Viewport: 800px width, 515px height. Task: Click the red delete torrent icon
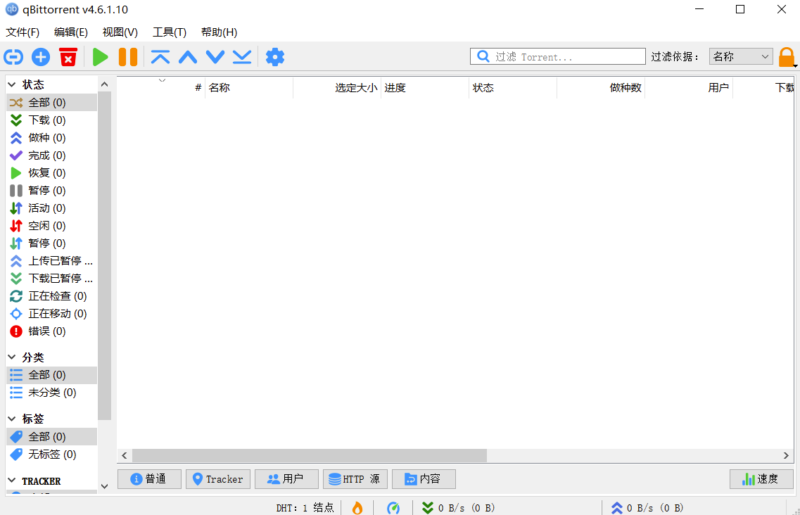point(68,57)
